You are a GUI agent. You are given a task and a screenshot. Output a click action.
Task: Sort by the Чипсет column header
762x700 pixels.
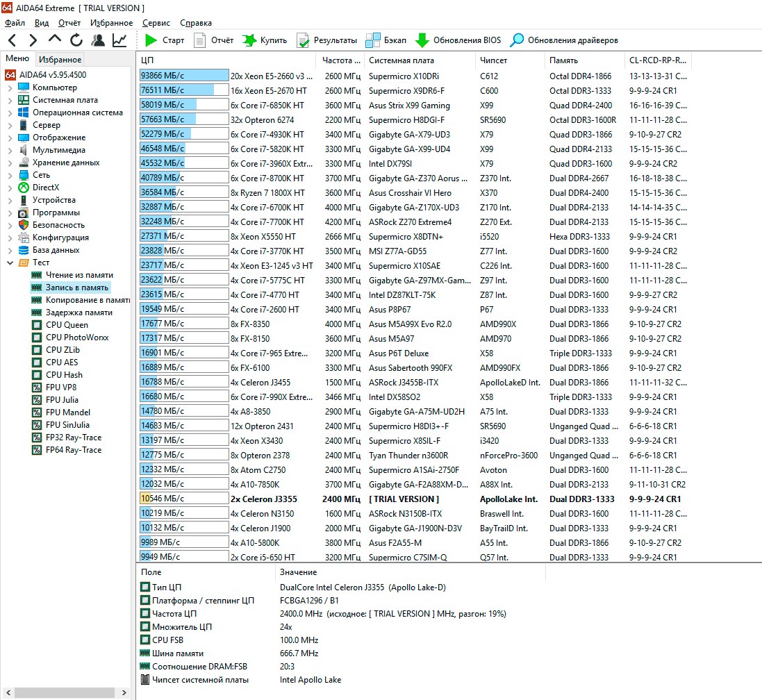pyautogui.click(x=493, y=60)
